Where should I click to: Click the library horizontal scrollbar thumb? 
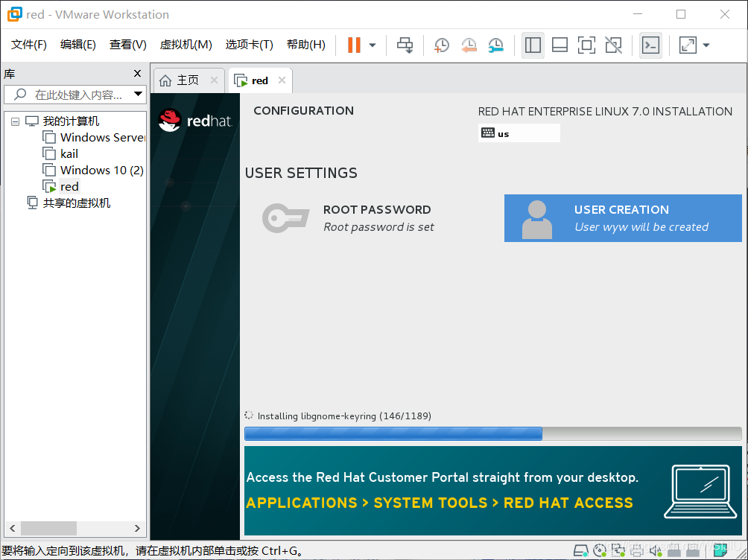[x=48, y=528]
